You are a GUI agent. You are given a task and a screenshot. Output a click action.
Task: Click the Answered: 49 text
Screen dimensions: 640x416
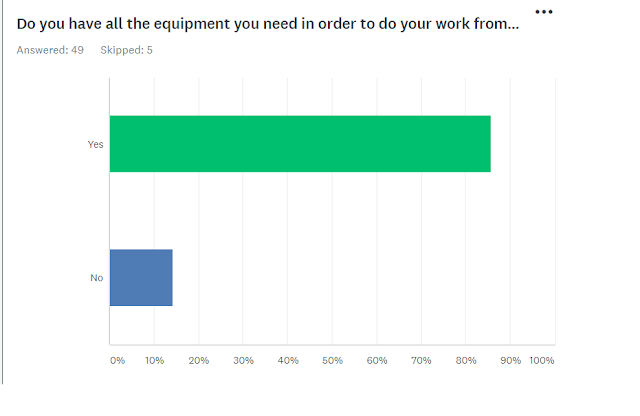(50, 50)
